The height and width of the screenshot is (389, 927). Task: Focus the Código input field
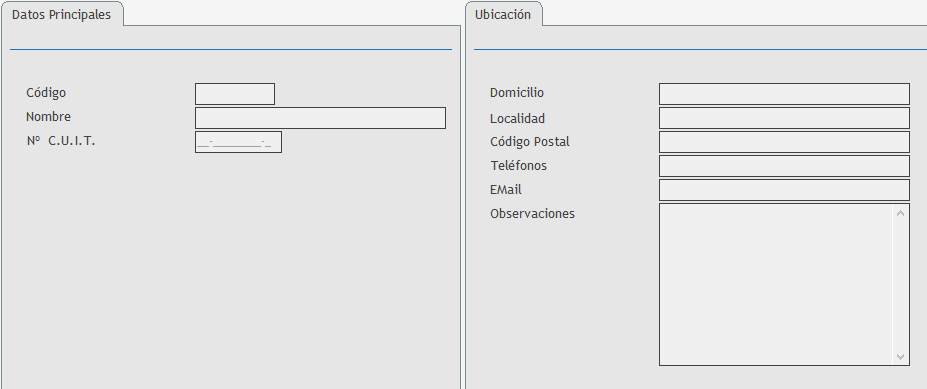(x=235, y=94)
